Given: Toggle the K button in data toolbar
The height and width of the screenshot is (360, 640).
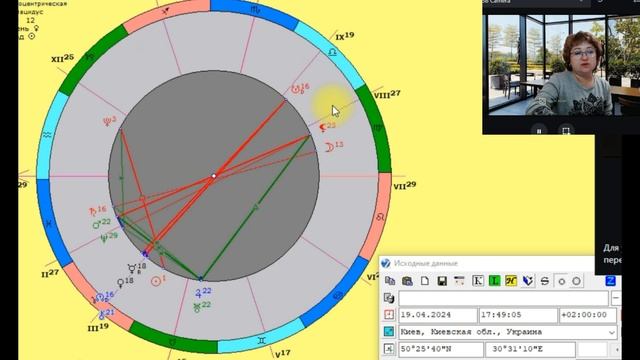Looking at the screenshot, I should point(477,281).
